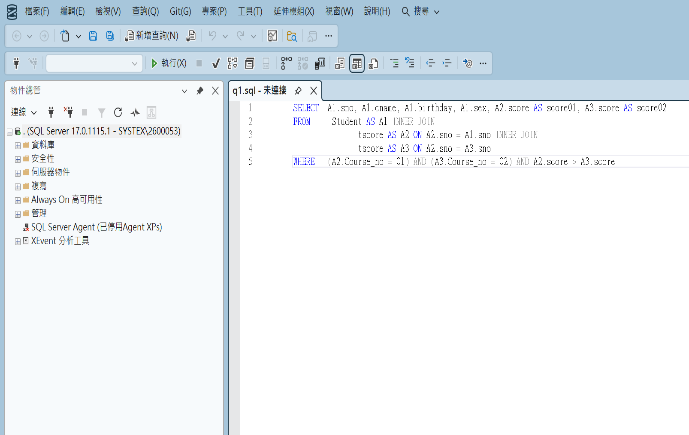Expand the 安全性 folder
Screen dimensions: 689x435
18,159
